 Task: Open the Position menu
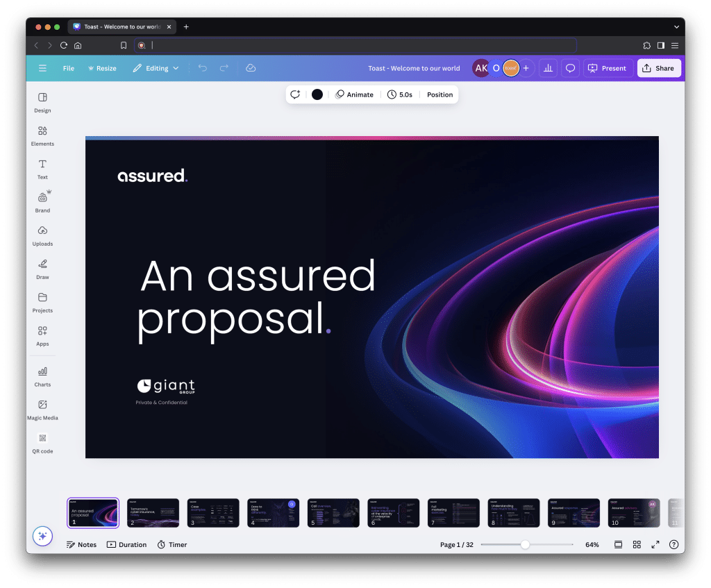pyautogui.click(x=440, y=94)
